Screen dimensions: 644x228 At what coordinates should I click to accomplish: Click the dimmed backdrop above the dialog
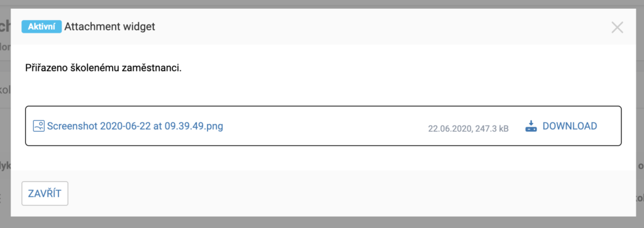click(322, 4)
